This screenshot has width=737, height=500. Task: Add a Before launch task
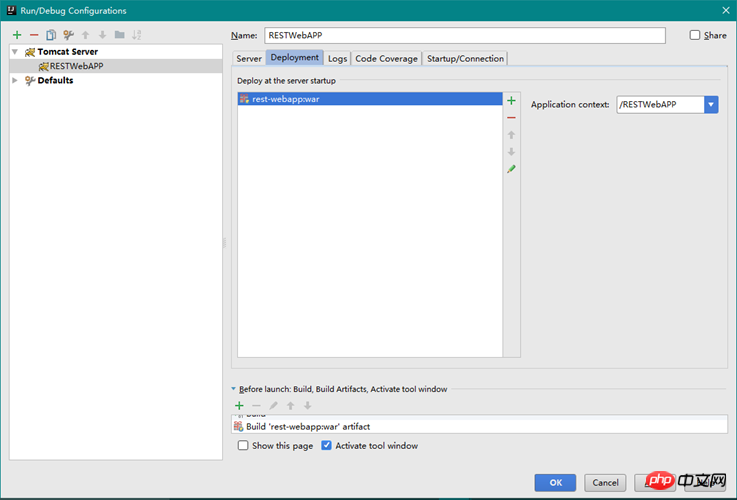(239, 406)
